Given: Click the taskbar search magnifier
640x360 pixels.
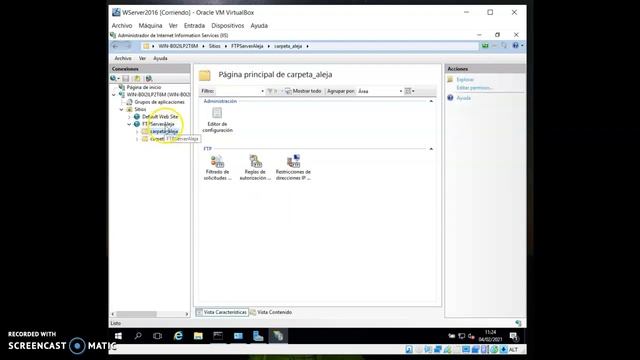Looking at the screenshot, I should tap(138, 336).
